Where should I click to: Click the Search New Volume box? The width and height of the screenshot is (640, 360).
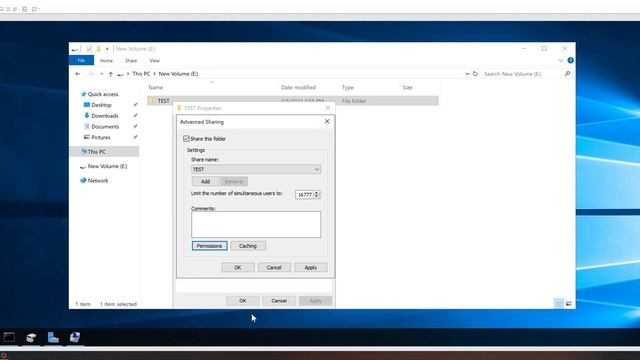pos(522,74)
